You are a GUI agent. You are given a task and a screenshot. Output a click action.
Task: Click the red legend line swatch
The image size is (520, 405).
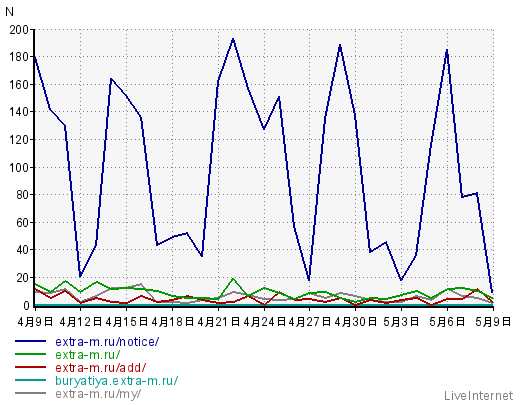tap(30, 367)
